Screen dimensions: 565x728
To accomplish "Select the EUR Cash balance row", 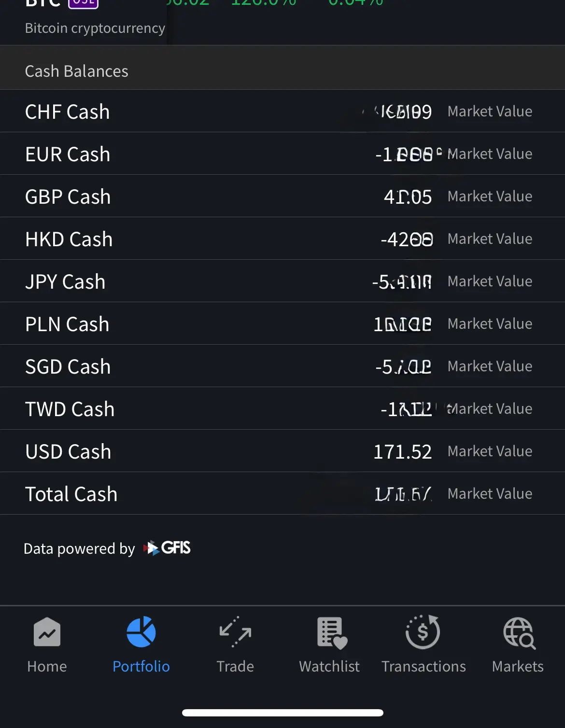I will [x=282, y=154].
